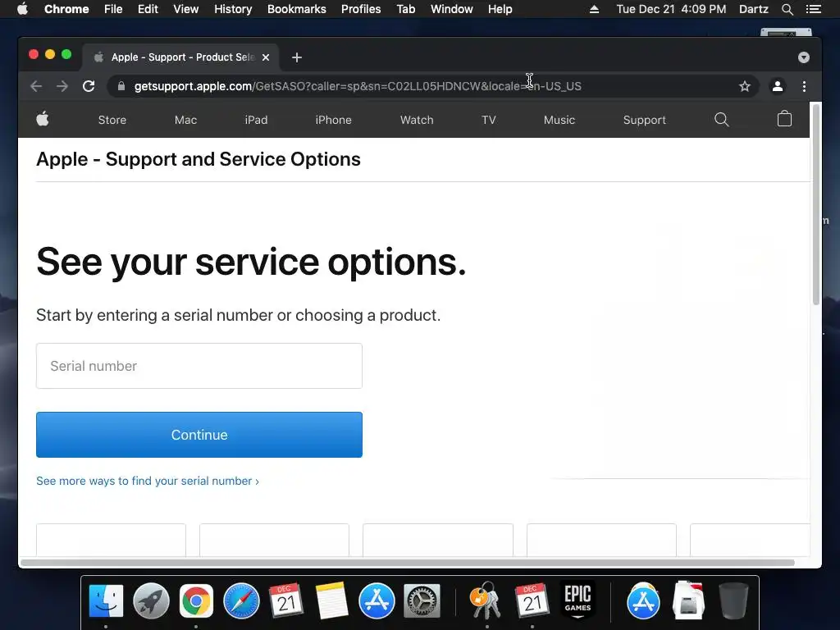
Task: Open the View menu
Action: coord(186,9)
